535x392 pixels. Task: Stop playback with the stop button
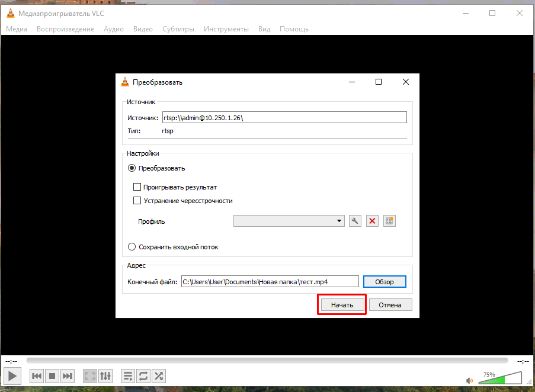point(52,376)
